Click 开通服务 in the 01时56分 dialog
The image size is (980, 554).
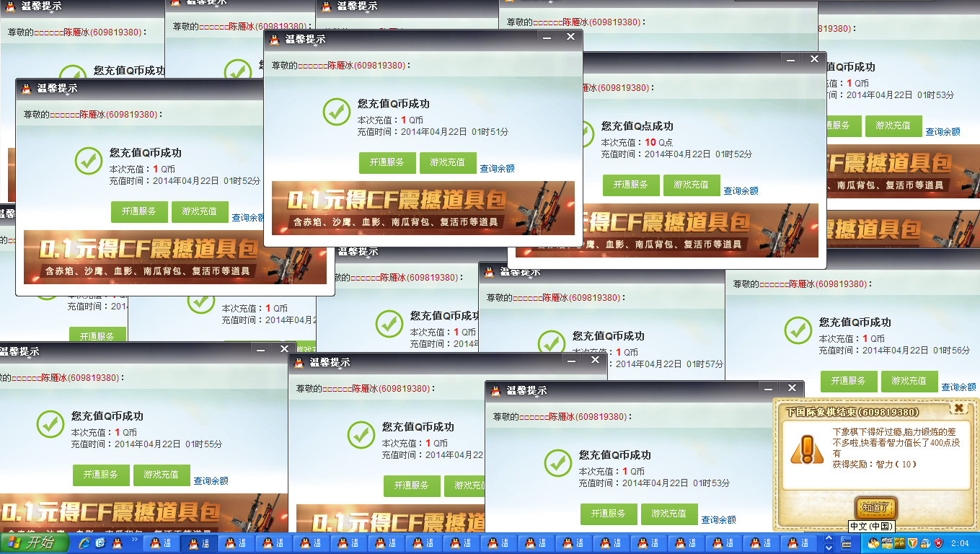pyautogui.click(x=849, y=382)
